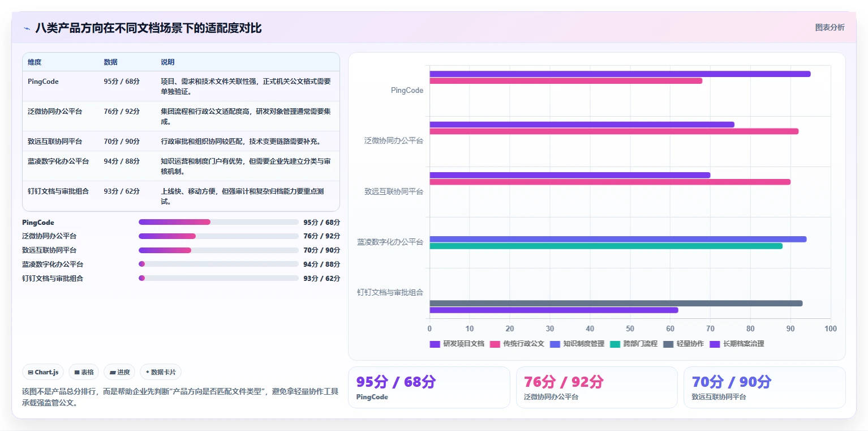Toggle the 轻量协作 legend item
Screen dimensions: 868x431
[684, 344]
